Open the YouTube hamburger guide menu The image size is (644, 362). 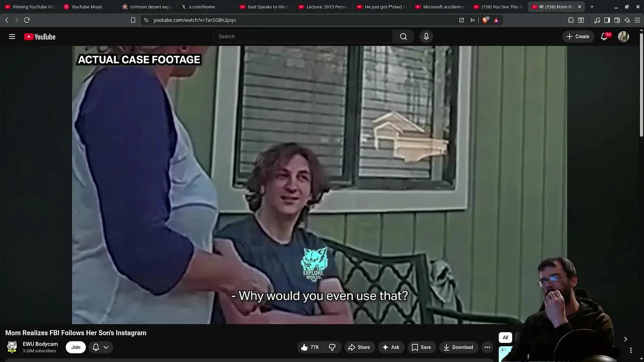(x=12, y=37)
